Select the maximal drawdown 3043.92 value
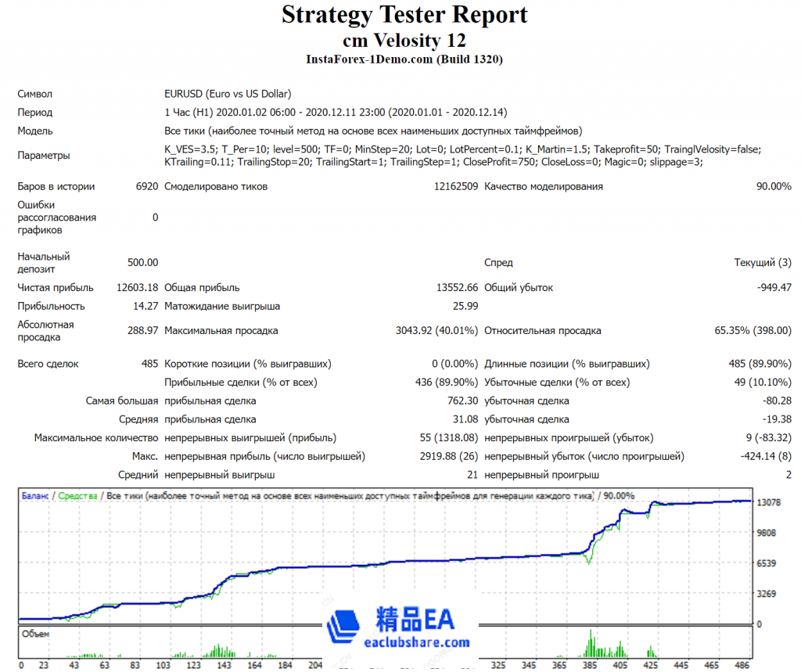 436,331
